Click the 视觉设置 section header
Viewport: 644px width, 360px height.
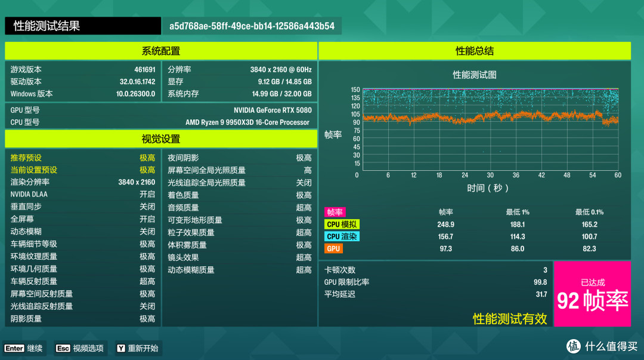pos(161,139)
